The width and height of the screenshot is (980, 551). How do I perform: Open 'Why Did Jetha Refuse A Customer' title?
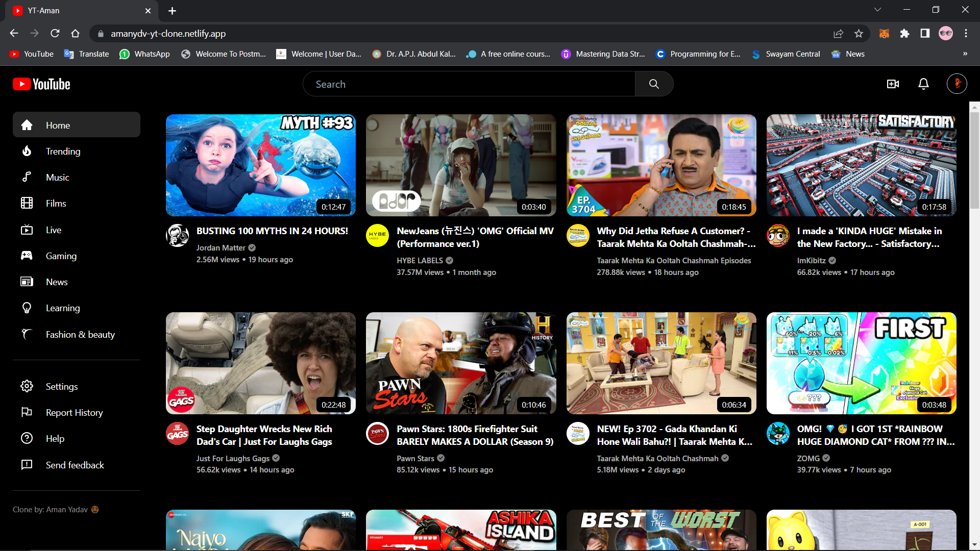[x=676, y=238]
